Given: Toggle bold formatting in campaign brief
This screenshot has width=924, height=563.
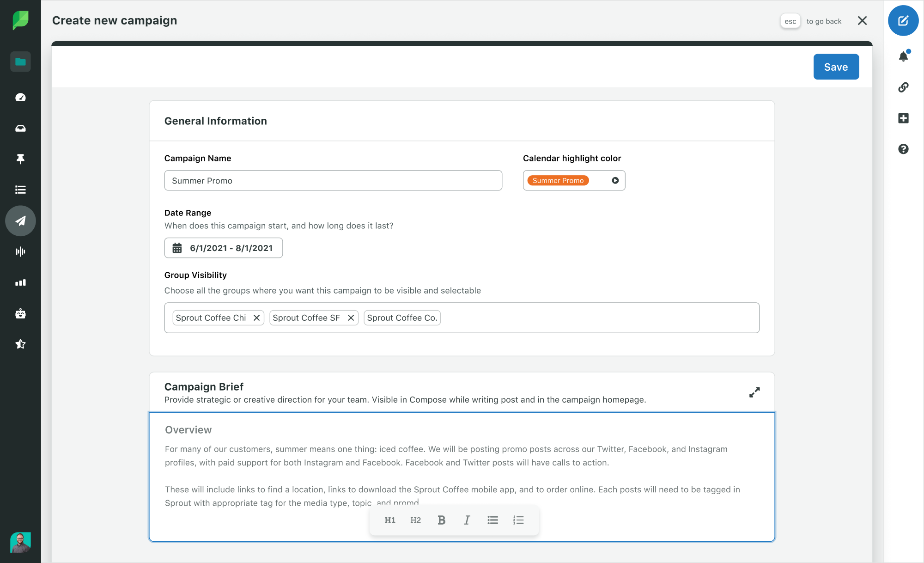Looking at the screenshot, I should click(442, 520).
